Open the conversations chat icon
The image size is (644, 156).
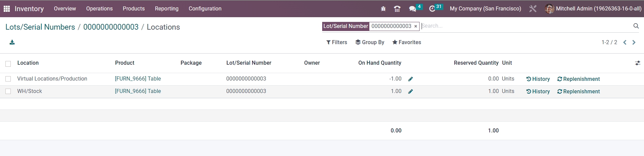412,9
